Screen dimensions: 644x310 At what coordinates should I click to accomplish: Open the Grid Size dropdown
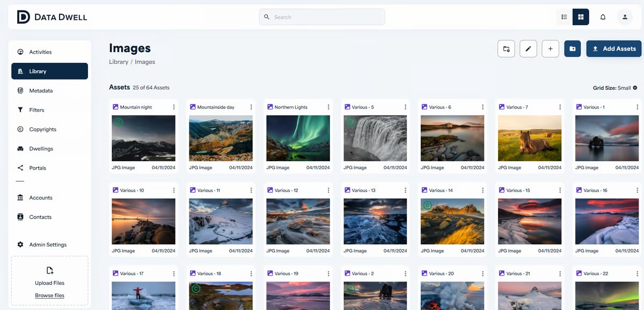615,87
